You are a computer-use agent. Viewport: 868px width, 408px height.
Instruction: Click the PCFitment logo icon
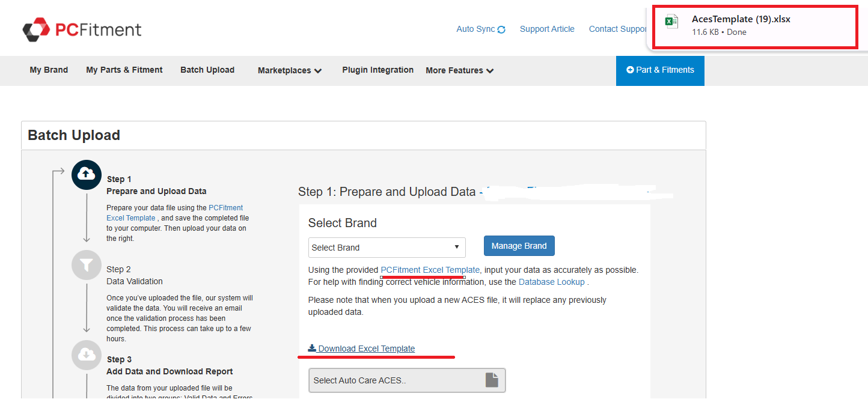click(36, 29)
